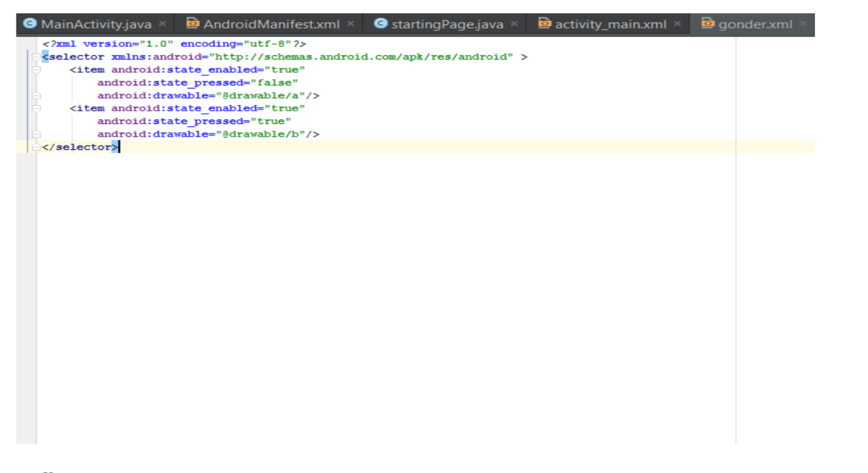This screenshot has height=473, width=868.
Task: Click fold end marker beside closing </selector>
Action: pyautogui.click(x=37, y=147)
